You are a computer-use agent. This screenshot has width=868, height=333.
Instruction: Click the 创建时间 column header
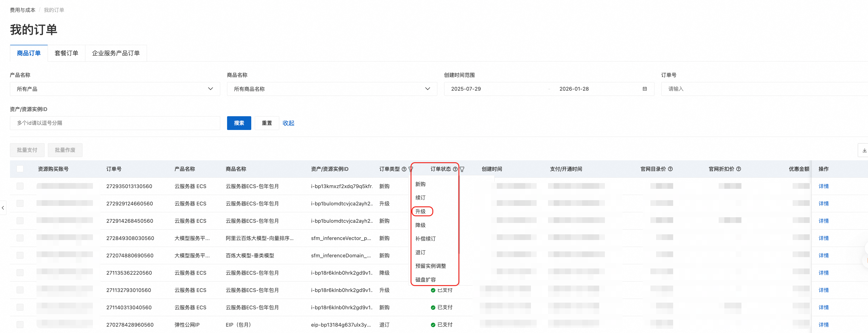(492, 169)
